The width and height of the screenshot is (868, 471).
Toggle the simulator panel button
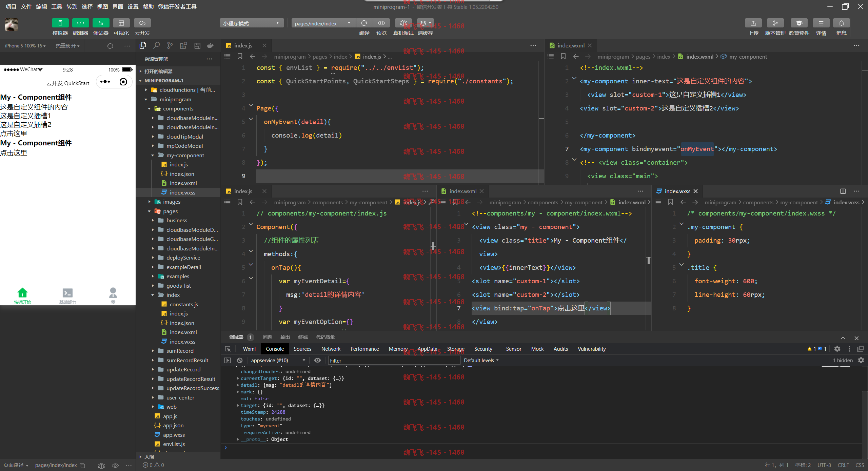pyautogui.click(x=60, y=23)
